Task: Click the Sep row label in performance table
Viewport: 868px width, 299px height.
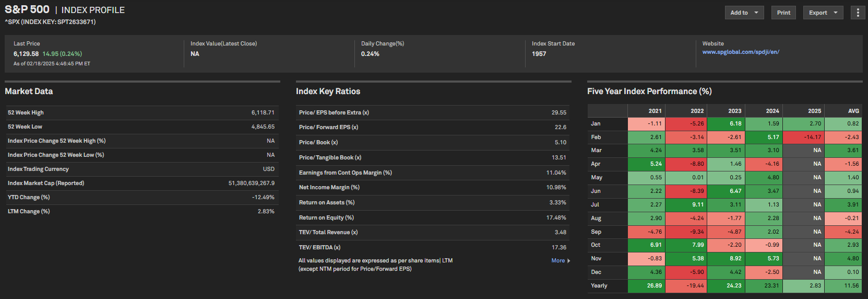Action: tap(596, 232)
